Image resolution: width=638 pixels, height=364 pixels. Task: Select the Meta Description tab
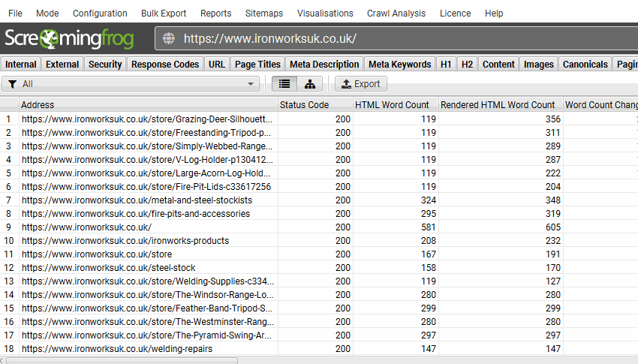pos(324,64)
